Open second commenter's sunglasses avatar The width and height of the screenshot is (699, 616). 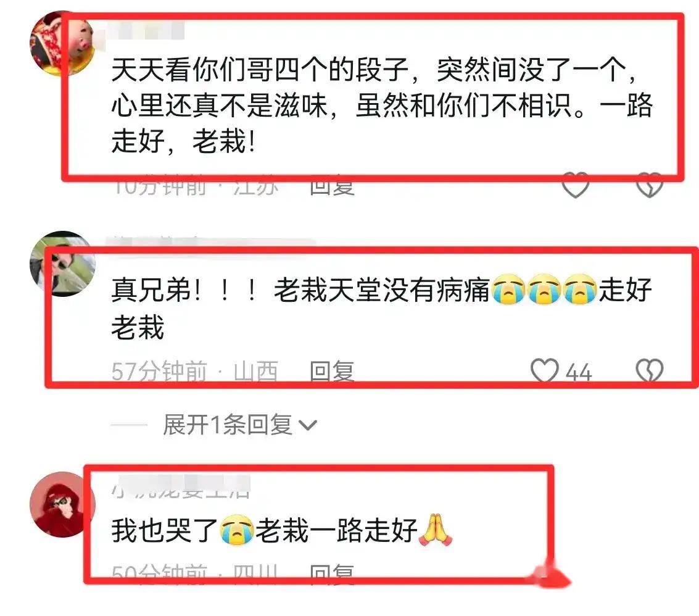62,263
